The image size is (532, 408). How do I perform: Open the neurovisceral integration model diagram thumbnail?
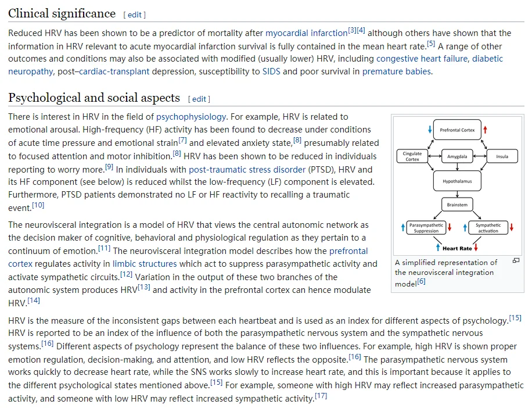pyautogui.click(x=457, y=185)
